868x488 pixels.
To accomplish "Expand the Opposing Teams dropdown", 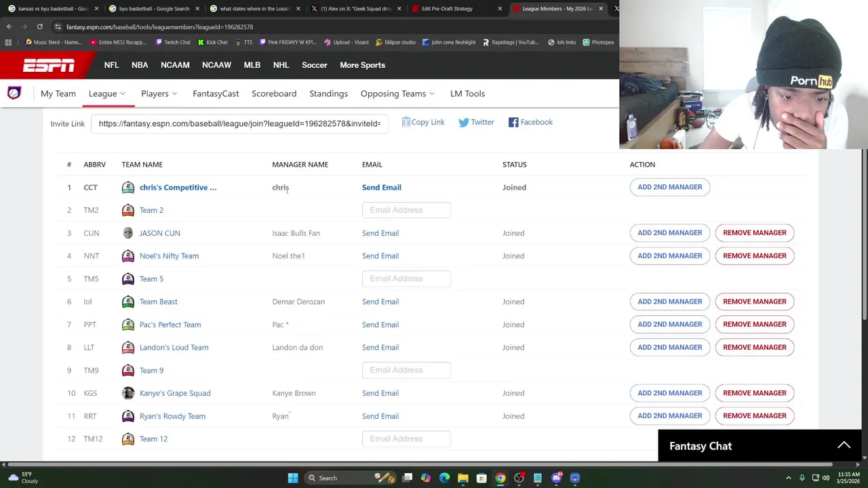I will (x=398, y=94).
